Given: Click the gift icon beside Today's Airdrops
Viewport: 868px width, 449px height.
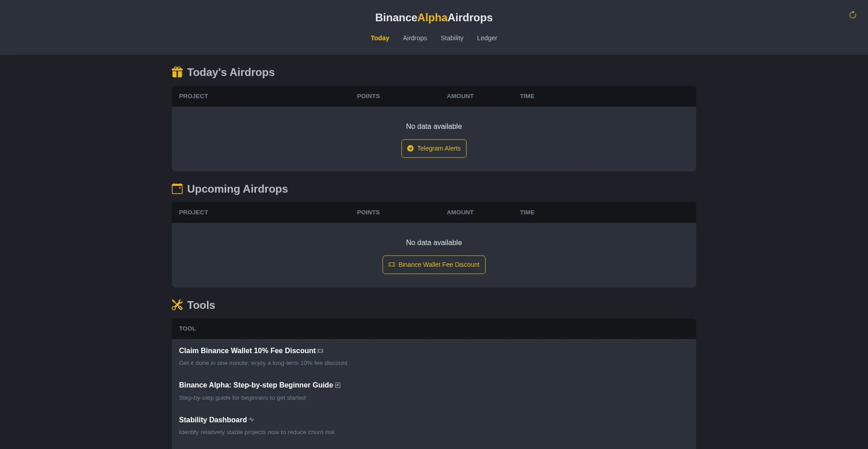Looking at the screenshot, I should tap(177, 72).
